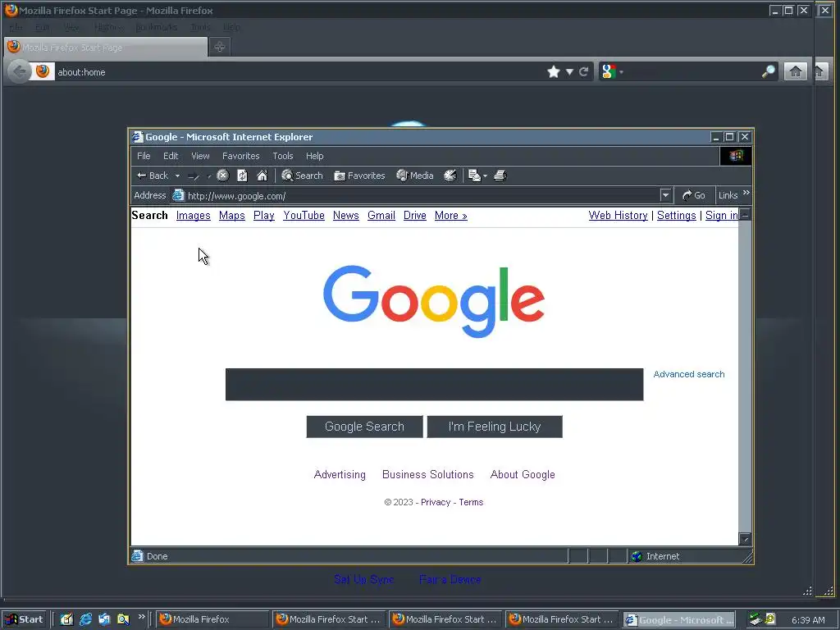Click the Internet zone icon in status bar
The image size is (840, 630).
(637, 557)
